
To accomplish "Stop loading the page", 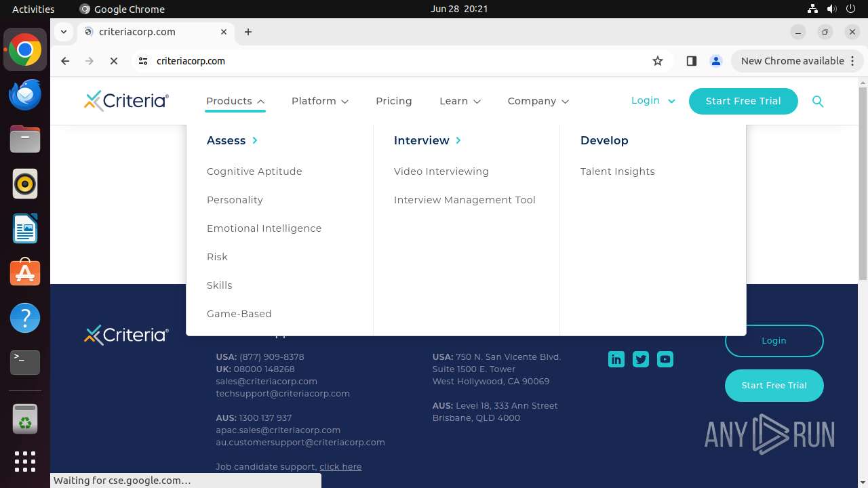I will pos(114,61).
